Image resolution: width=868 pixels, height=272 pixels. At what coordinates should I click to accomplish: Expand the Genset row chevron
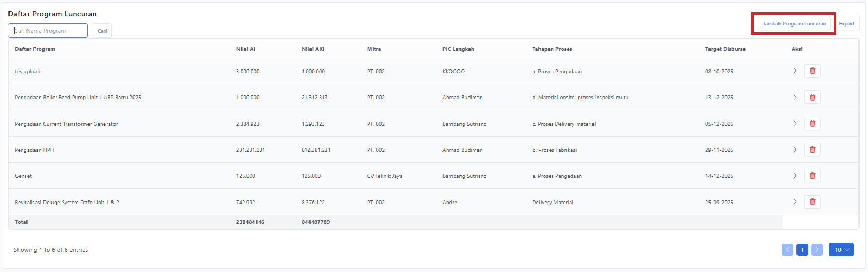[x=794, y=176]
